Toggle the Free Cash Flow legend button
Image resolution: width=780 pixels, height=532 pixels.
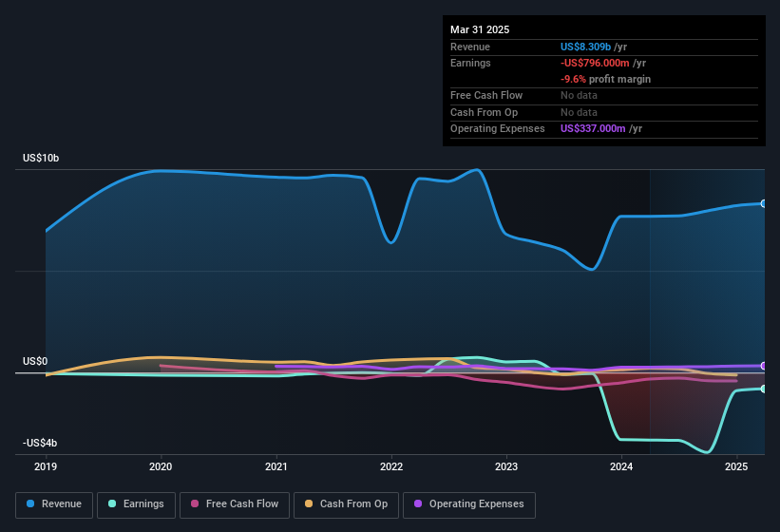[x=235, y=504]
